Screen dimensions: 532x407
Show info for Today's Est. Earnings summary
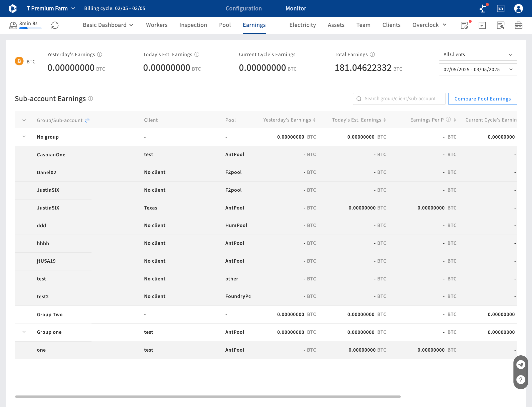click(197, 54)
